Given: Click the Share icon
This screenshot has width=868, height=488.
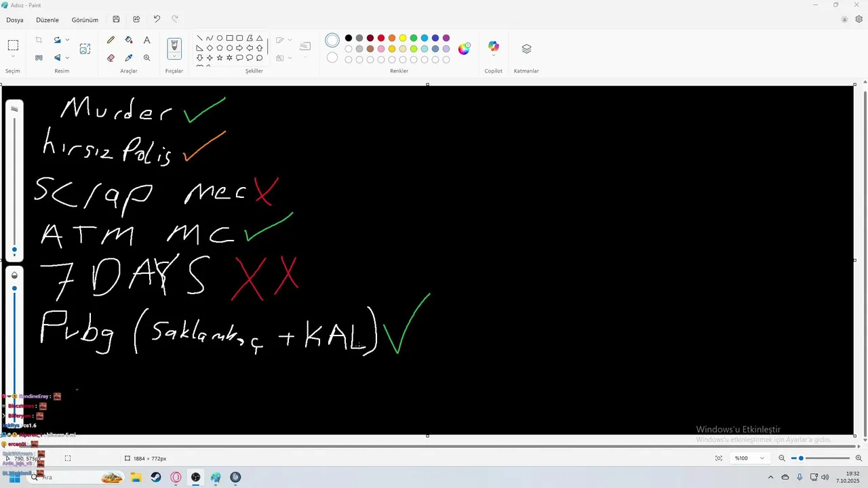Looking at the screenshot, I should pos(136,20).
